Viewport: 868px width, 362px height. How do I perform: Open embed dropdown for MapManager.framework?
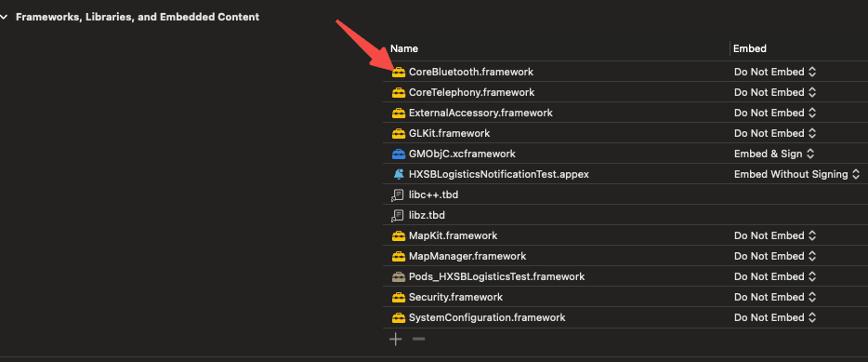tap(775, 257)
